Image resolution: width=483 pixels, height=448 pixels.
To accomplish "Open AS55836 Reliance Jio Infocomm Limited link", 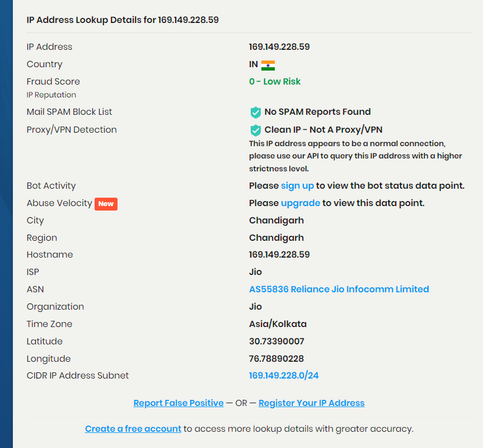I will pyautogui.click(x=339, y=290).
